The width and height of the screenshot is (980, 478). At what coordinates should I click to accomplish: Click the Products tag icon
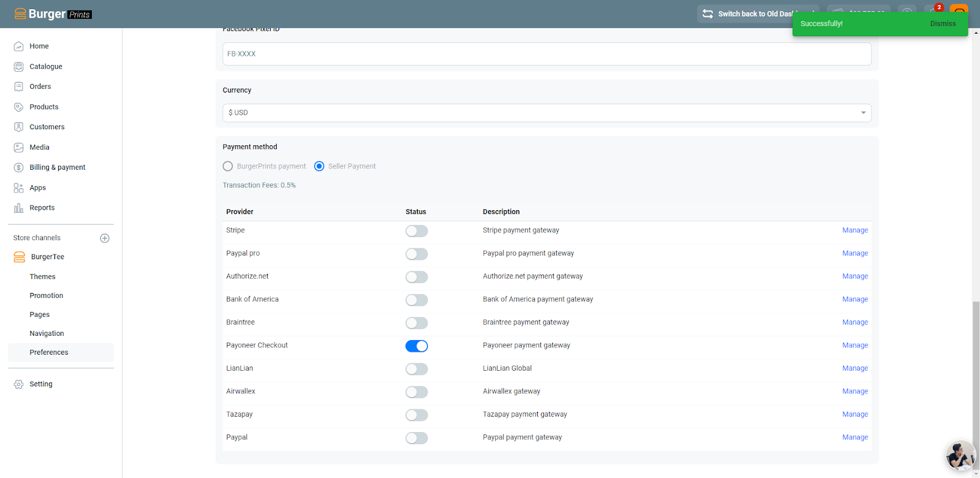click(x=18, y=107)
